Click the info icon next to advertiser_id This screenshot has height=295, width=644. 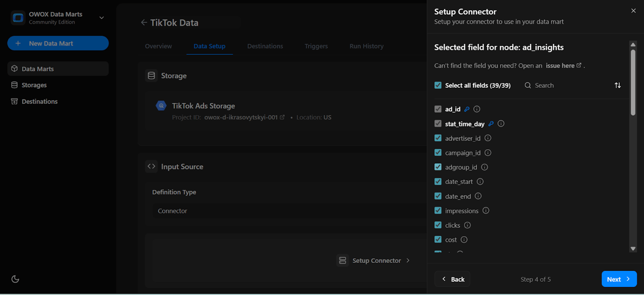[x=488, y=138]
